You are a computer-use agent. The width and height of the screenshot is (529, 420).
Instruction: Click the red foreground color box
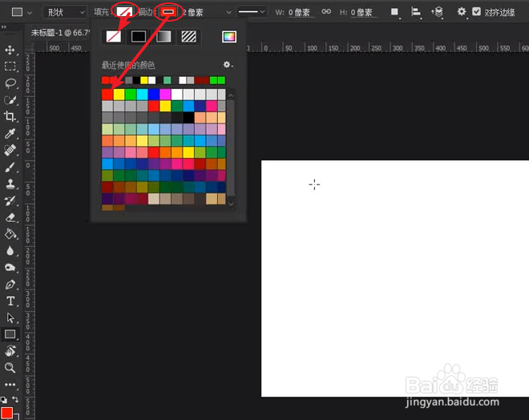[x=6, y=413]
